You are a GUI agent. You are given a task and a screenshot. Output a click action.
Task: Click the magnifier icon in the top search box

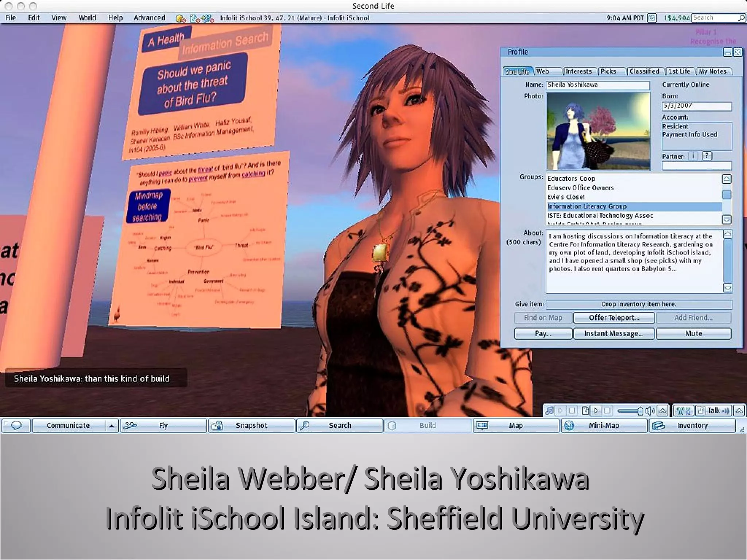741,18
